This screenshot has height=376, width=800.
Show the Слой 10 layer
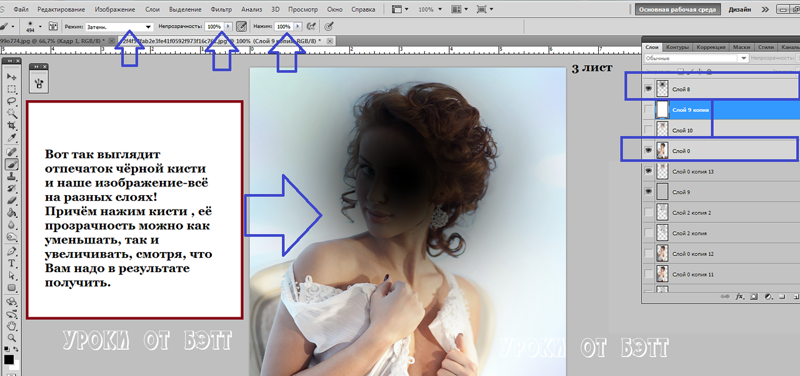pos(648,130)
